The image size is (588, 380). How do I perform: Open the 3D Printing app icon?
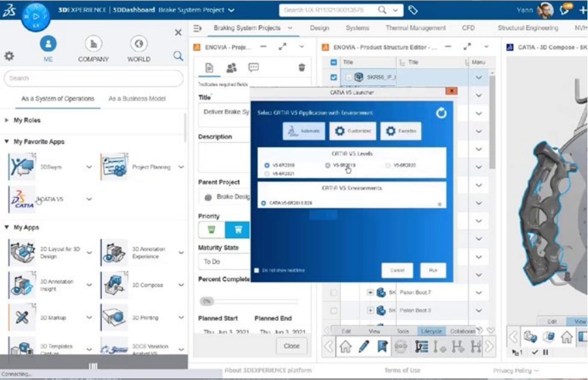(114, 317)
